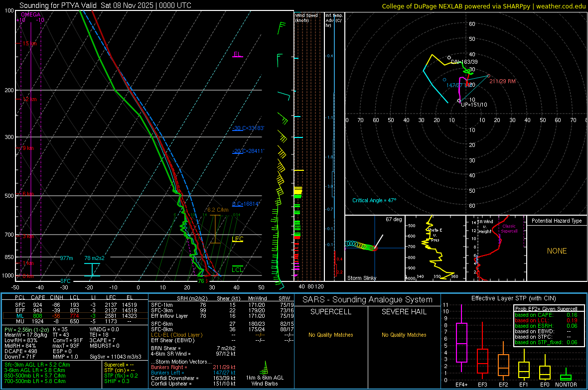This screenshot has height=390, width=588.
Task: Click the 'Effective Layer STP (with CIN)' title
Action: tap(513, 298)
